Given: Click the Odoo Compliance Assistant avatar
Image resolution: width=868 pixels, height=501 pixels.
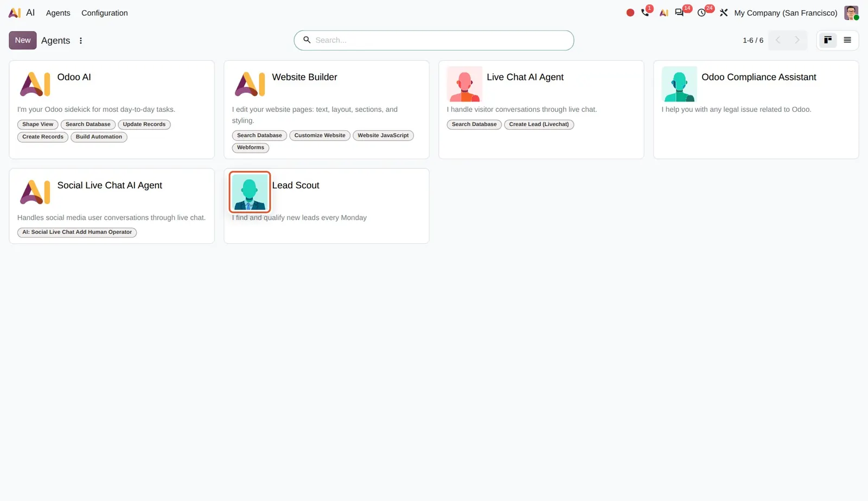Looking at the screenshot, I should pos(679,84).
